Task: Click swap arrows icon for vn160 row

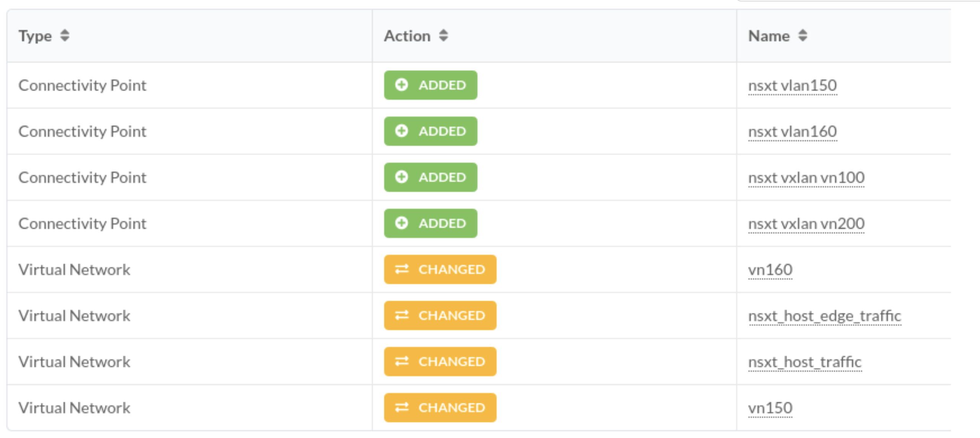Action: click(402, 269)
